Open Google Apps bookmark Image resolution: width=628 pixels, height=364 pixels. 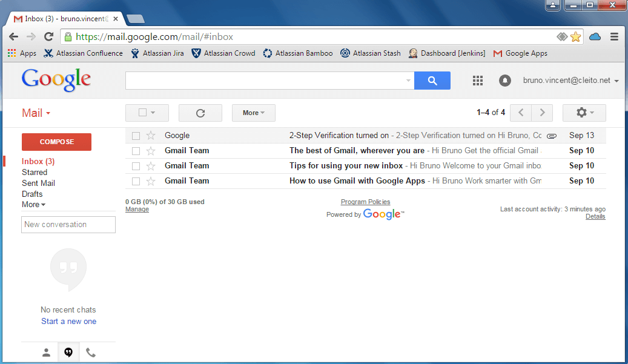click(520, 53)
